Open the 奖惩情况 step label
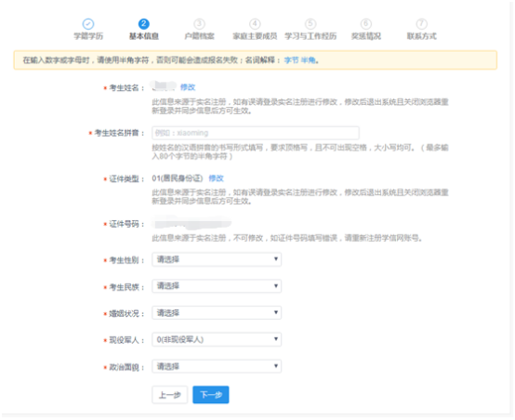 [366, 36]
